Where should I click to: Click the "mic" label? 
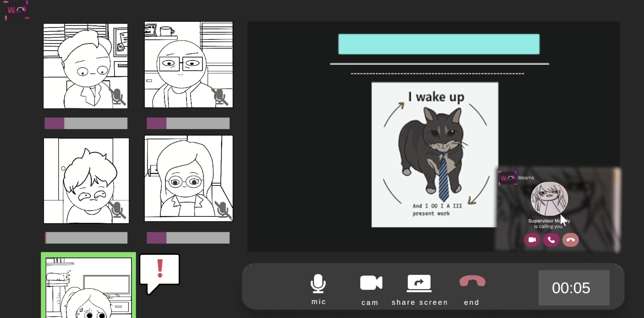pos(319,302)
